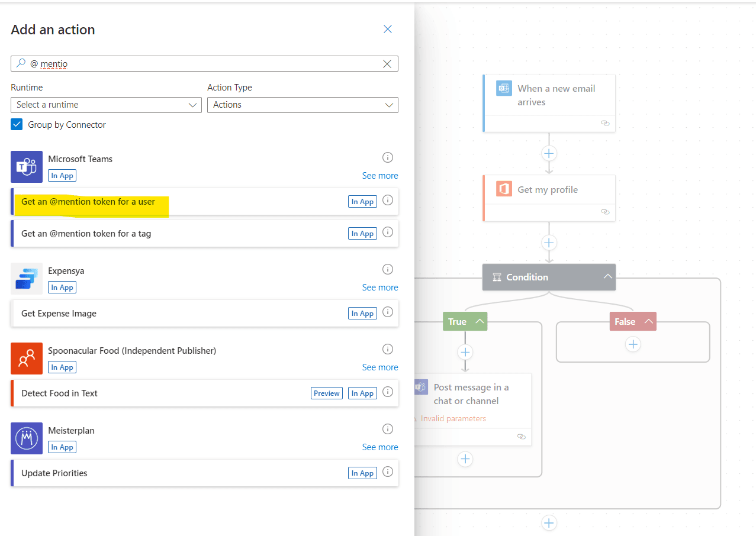Screen dimensions: 756x536
Task: Click See more under Spoonacular Food
Action: tap(379, 367)
